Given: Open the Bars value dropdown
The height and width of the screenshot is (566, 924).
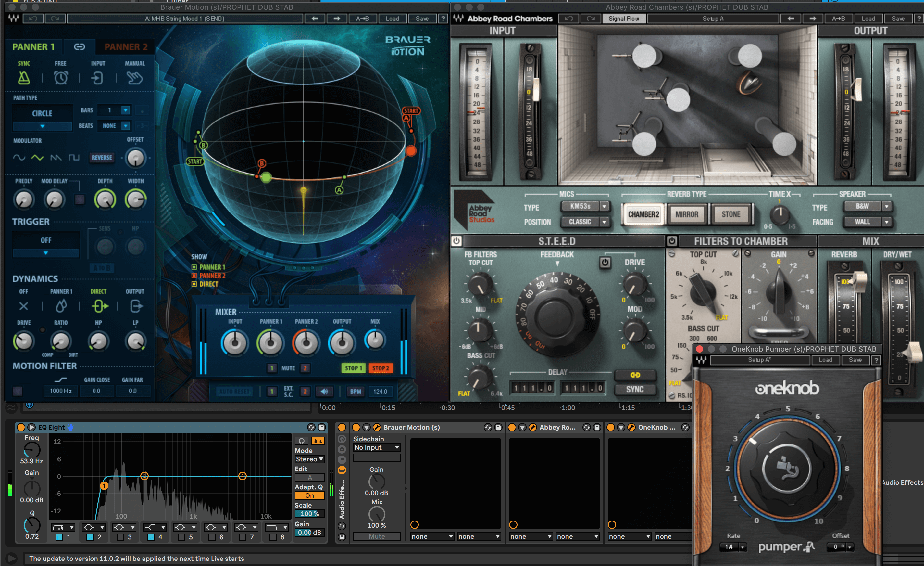Looking at the screenshot, I should click(x=126, y=110).
